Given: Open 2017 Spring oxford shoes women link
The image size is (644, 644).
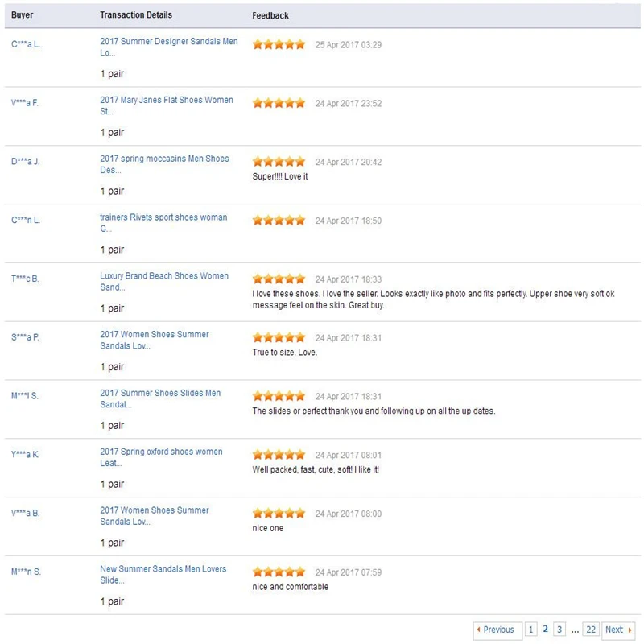Looking at the screenshot, I should coord(162,457).
